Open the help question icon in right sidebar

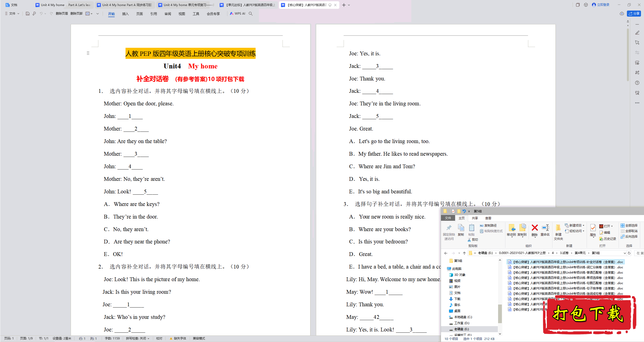coord(637,83)
